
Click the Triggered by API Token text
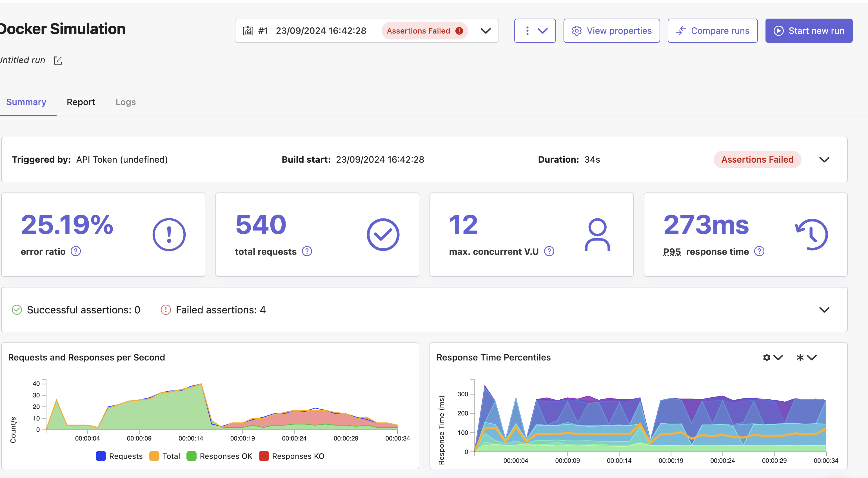[122, 160]
